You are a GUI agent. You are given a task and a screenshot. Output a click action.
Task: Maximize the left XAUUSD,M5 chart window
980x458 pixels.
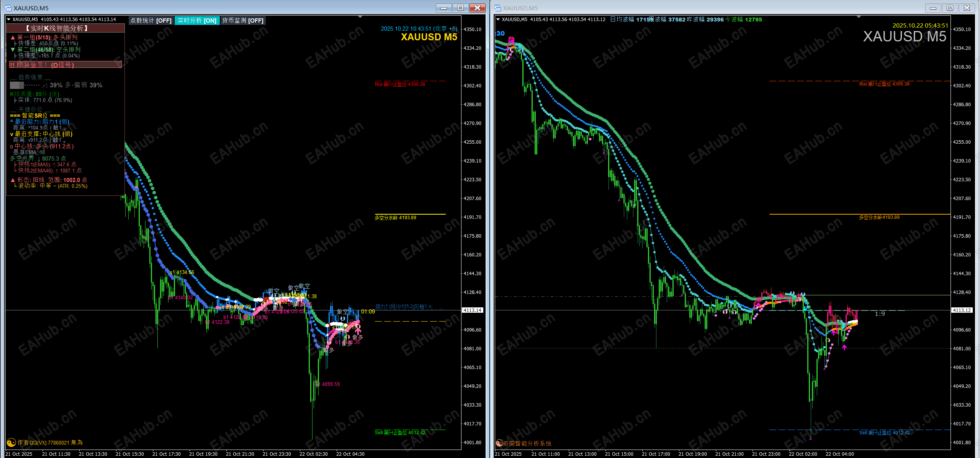(460, 8)
